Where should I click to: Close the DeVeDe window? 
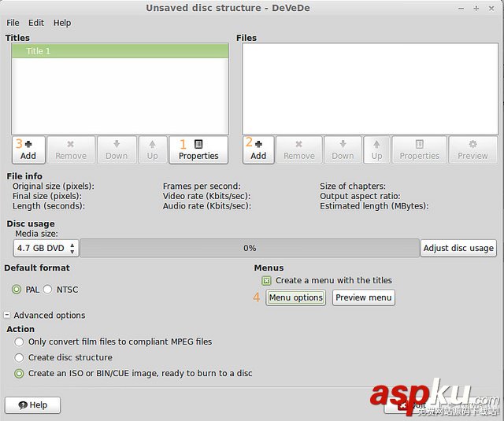click(491, 9)
